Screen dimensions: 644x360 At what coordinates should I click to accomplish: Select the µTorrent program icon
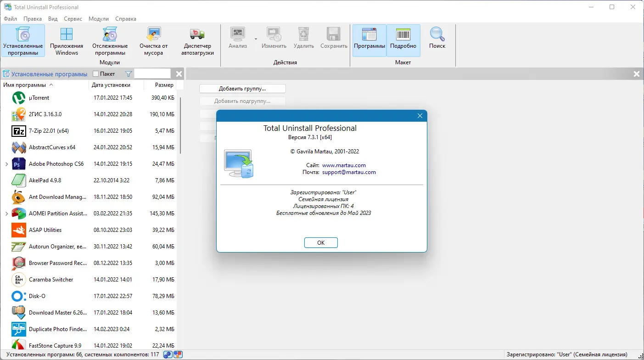(19, 98)
